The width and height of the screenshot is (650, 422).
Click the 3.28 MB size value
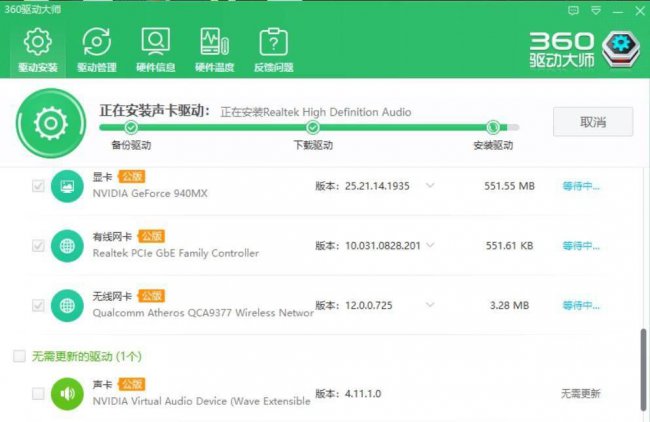[x=509, y=306]
